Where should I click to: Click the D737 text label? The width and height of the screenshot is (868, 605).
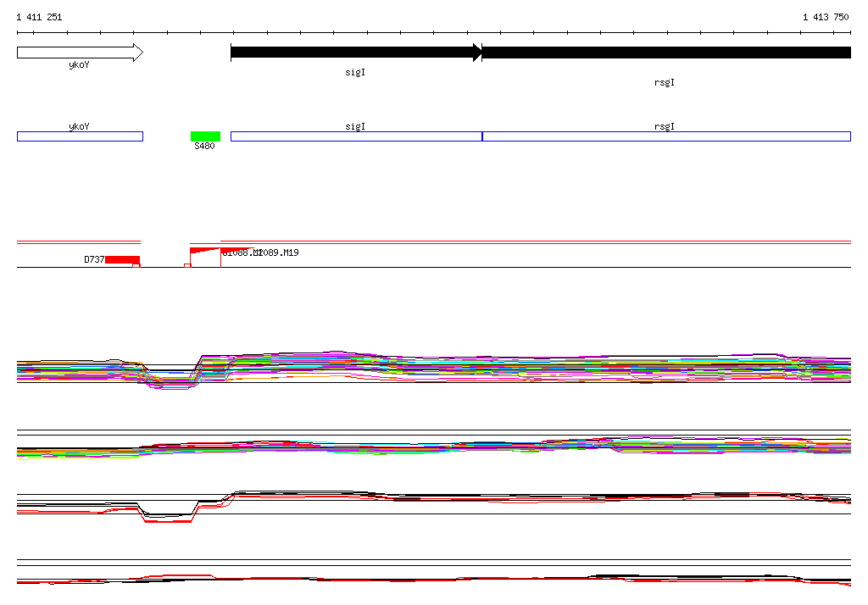tap(94, 259)
